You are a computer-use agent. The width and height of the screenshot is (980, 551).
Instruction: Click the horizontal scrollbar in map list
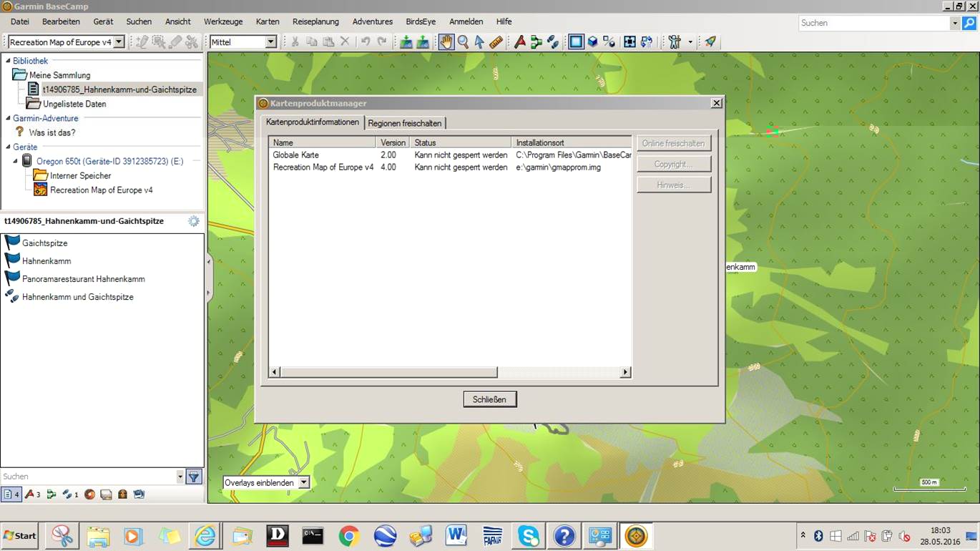point(389,372)
